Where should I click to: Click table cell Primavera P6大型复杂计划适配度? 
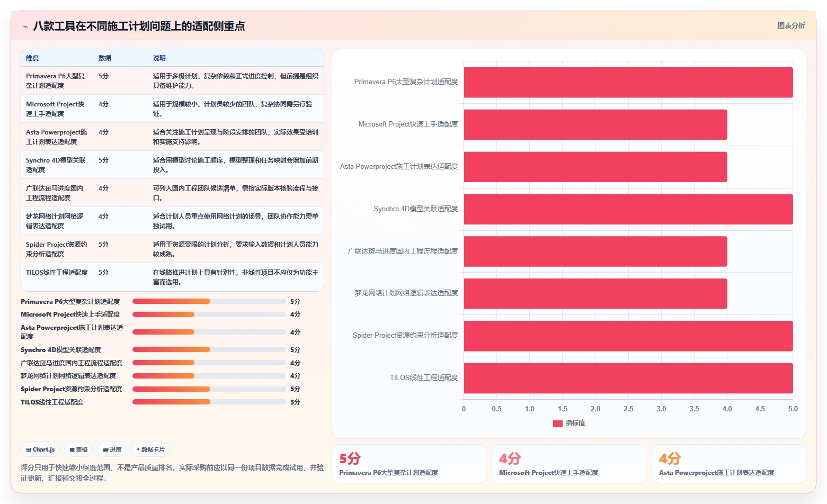pos(56,80)
